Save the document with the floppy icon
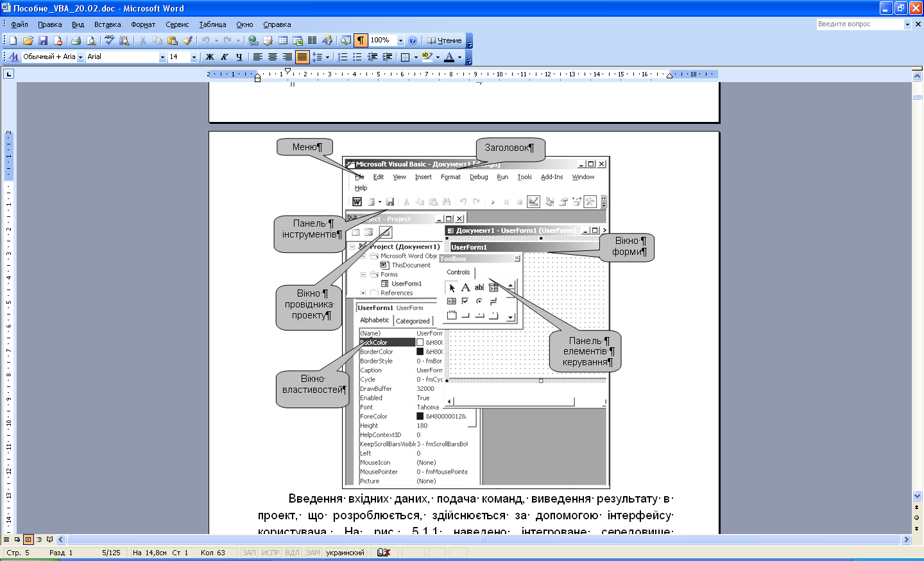The width and height of the screenshot is (924, 561). click(43, 40)
